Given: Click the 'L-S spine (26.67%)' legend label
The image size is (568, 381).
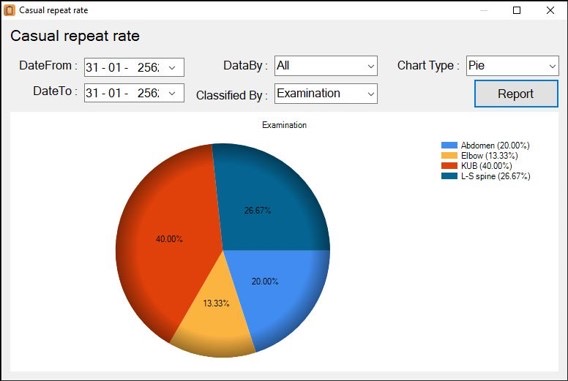Looking at the screenshot, I should [496, 176].
